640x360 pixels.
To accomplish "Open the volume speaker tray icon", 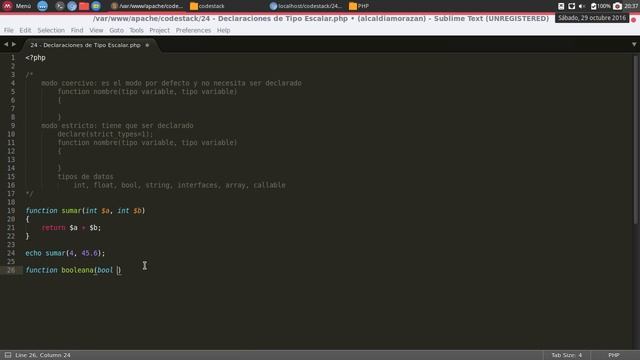I will 582,6.
